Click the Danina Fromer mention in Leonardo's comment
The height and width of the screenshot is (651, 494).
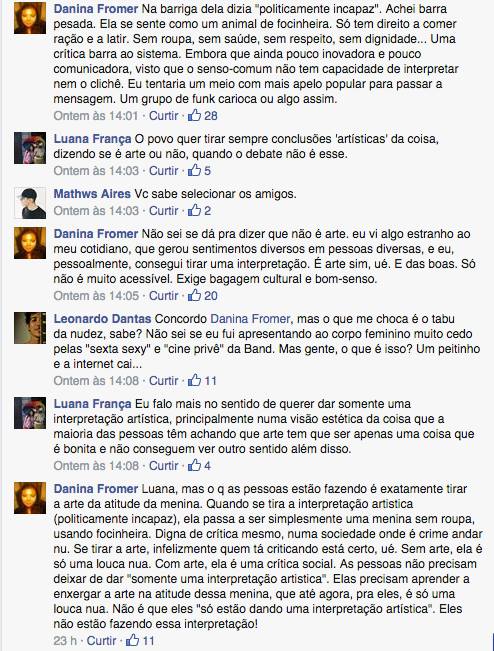(250, 319)
